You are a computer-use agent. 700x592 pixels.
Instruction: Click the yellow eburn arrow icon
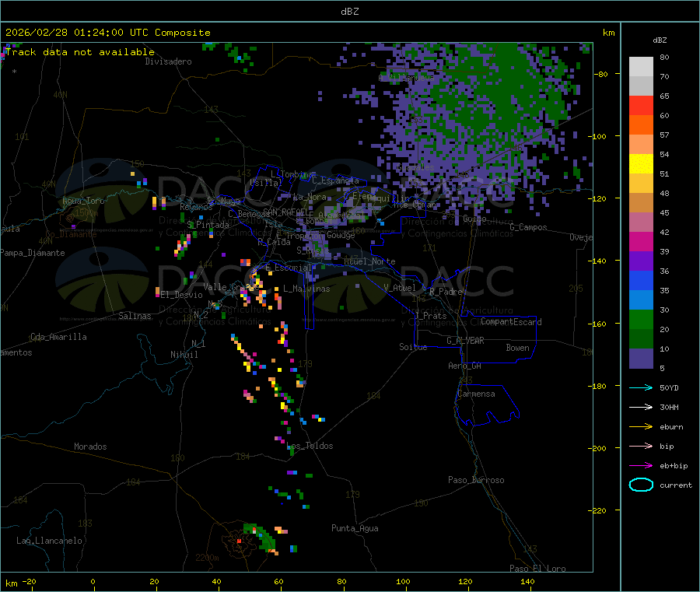tap(641, 426)
